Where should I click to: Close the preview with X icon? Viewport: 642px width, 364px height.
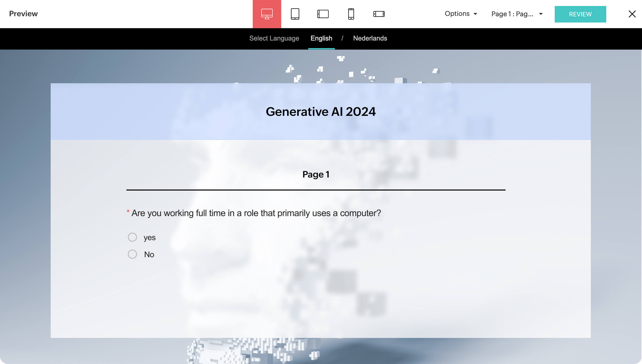click(x=632, y=14)
